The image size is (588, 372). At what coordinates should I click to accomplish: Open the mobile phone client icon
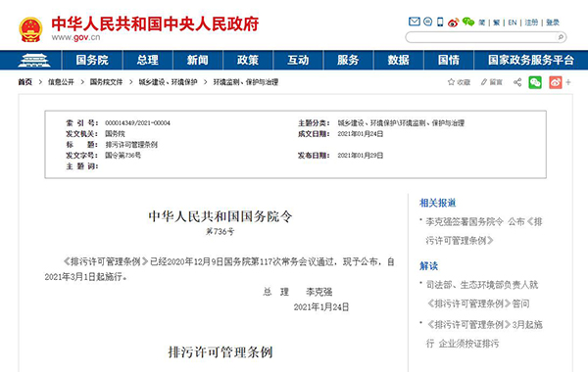pyautogui.click(x=440, y=23)
